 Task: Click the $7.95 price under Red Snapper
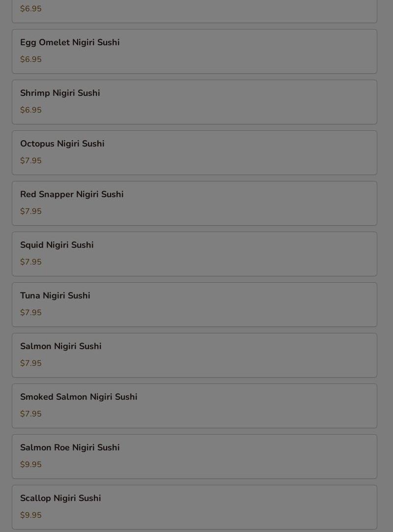point(31,211)
